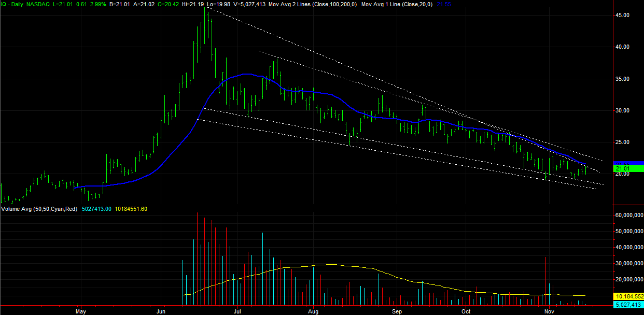Click the Sep date axis label
644x315 pixels.
click(x=397, y=311)
